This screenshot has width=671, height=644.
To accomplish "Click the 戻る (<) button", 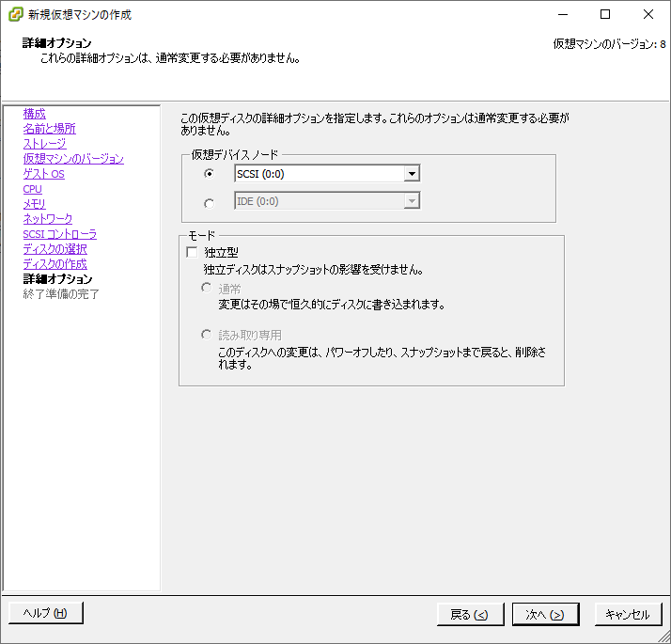I will pos(470,615).
